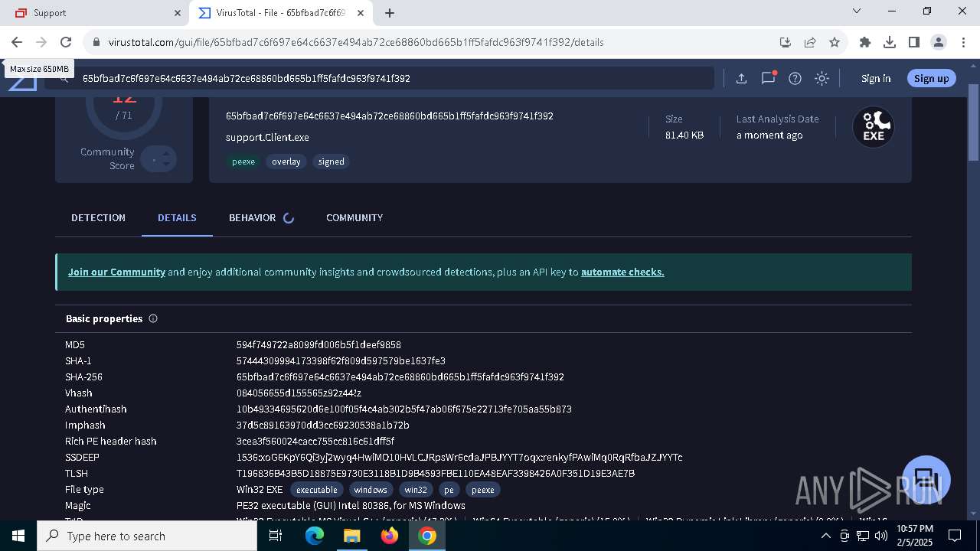Click the Sign up button
980x551 pixels.
tap(931, 78)
